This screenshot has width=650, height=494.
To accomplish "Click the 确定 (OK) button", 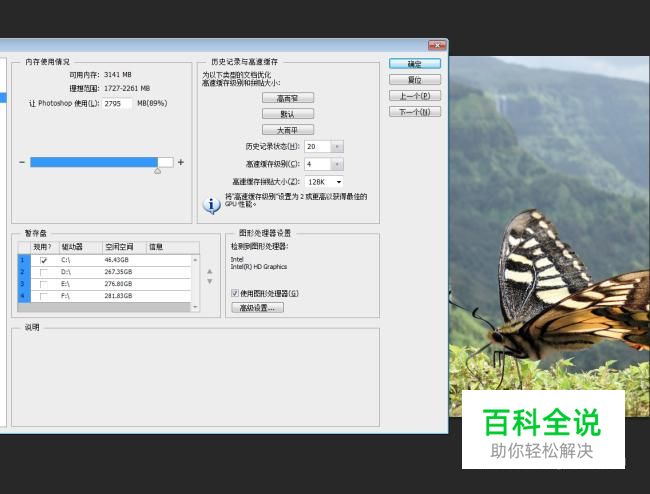I will point(415,64).
